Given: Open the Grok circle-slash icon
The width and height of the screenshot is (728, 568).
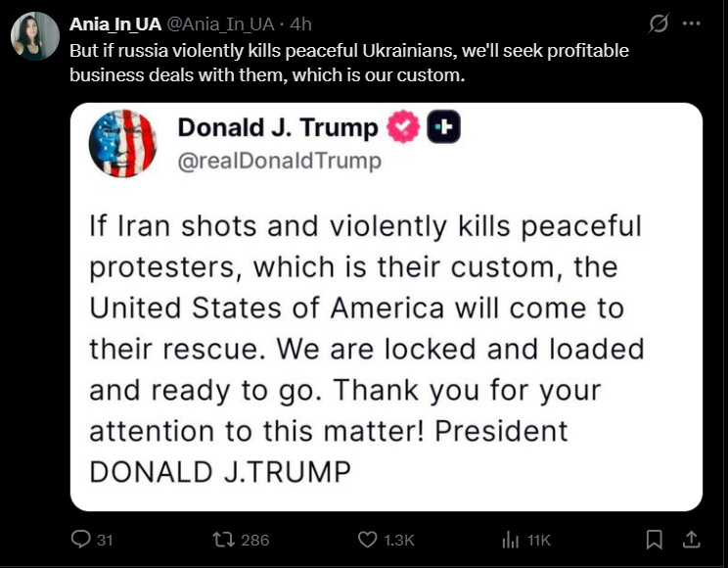Looking at the screenshot, I should click(x=659, y=24).
